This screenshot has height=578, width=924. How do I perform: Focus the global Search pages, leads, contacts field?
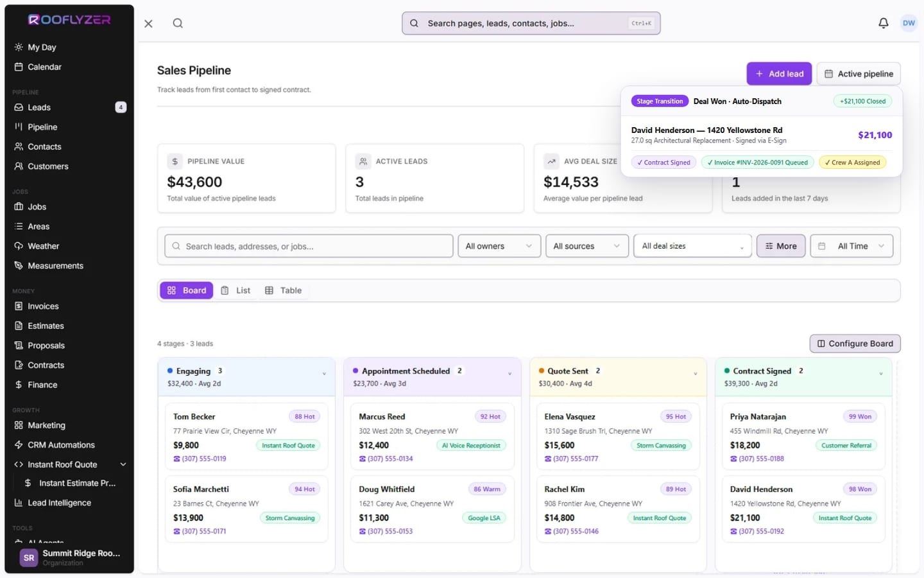531,23
